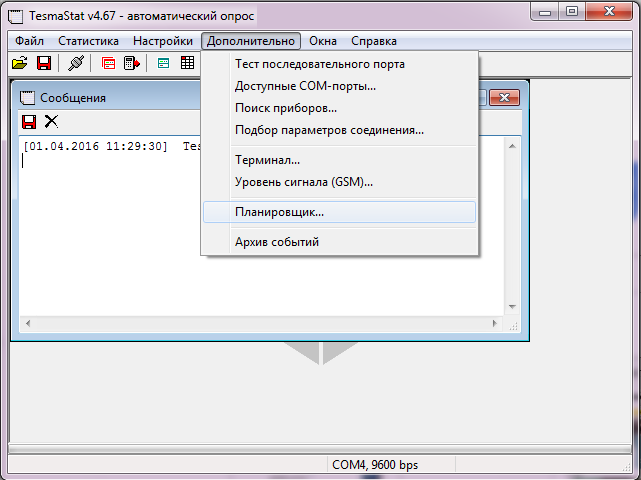Image resolution: width=641 pixels, height=480 pixels.
Task: Open the Настройки menu
Action: tap(163, 41)
